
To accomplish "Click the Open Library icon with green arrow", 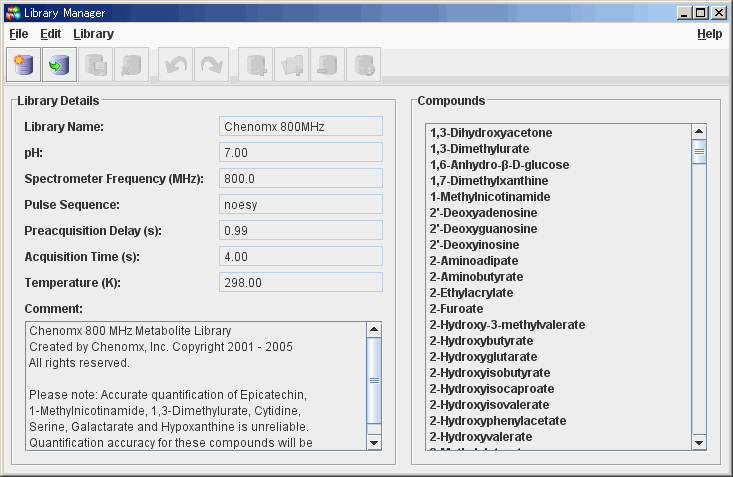I will point(59,65).
